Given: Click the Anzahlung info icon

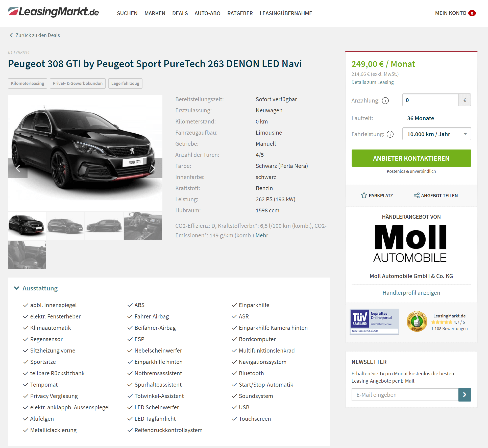Looking at the screenshot, I should click(385, 101).
